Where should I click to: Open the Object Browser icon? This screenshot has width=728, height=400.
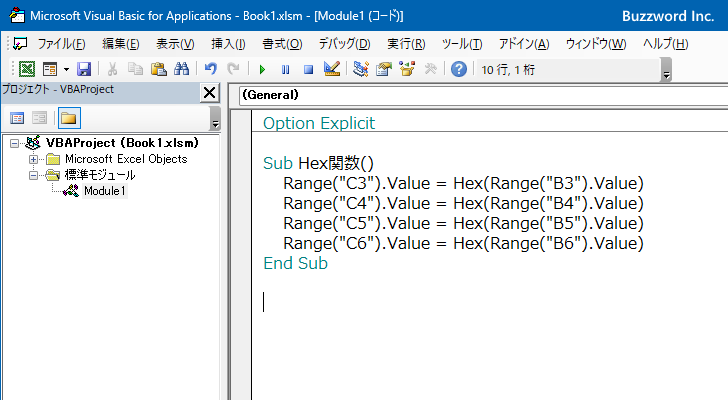407,70
